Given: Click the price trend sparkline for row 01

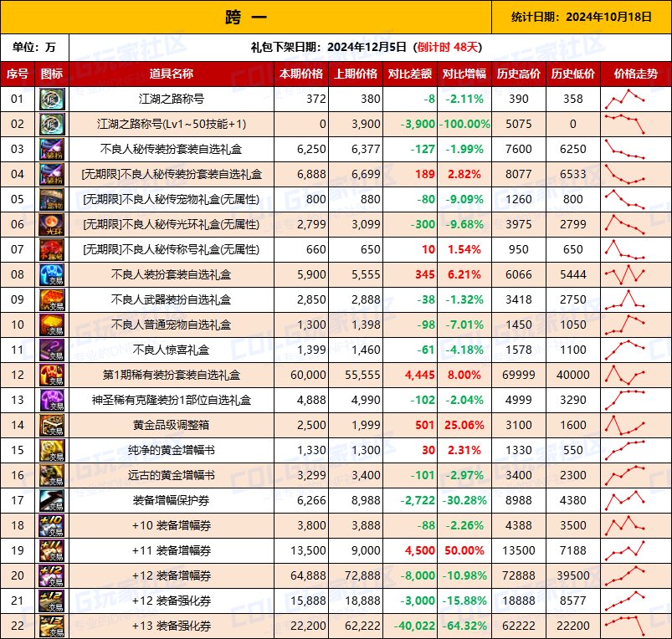Looking at the screenshot, I should pos(625,99).
